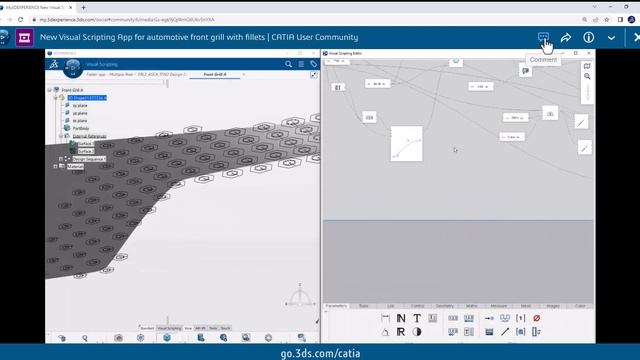
Task: Collapse the External References node
Action: 61,136
